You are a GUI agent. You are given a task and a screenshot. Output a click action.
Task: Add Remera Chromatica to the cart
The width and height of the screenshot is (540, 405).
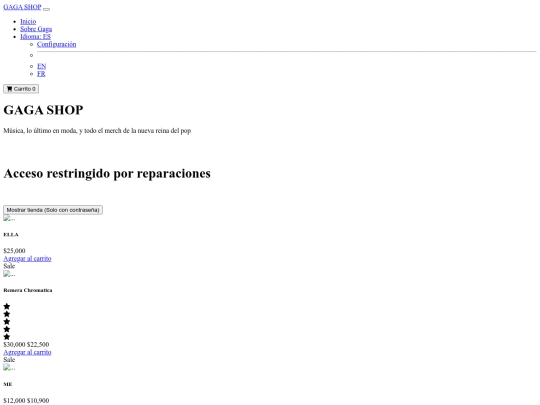27,352
